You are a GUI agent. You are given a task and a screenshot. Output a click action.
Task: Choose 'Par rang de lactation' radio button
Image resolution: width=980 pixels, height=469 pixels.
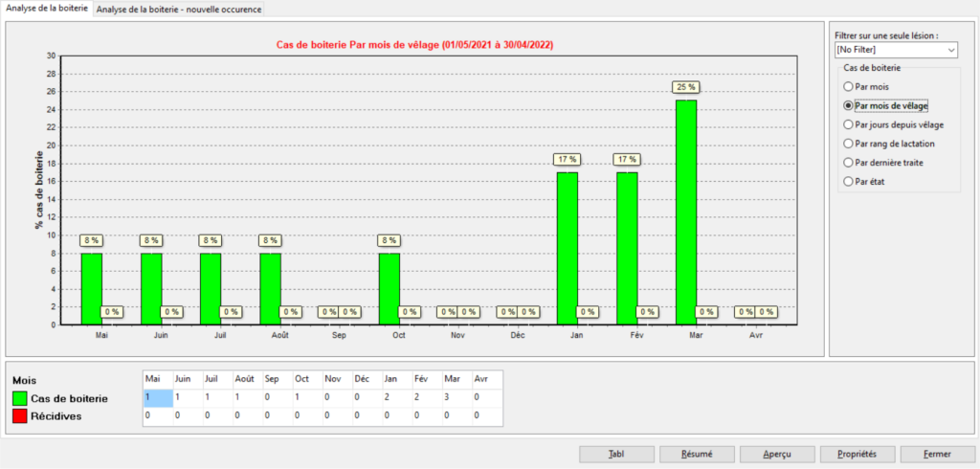click(848, 144)
